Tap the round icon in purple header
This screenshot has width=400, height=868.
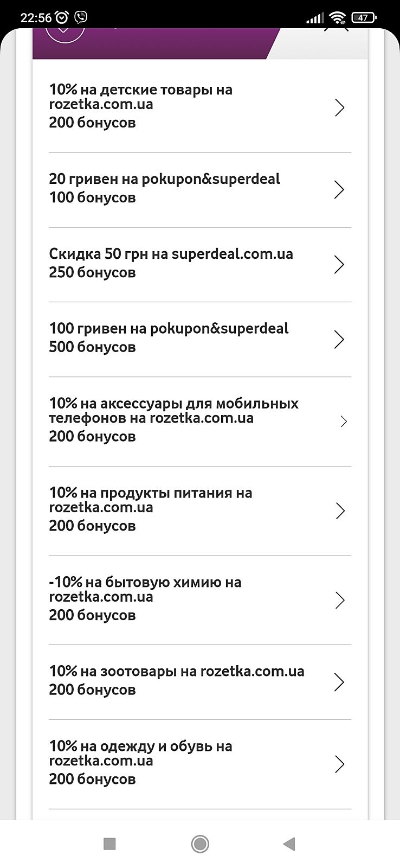click(x=65, y=31)
